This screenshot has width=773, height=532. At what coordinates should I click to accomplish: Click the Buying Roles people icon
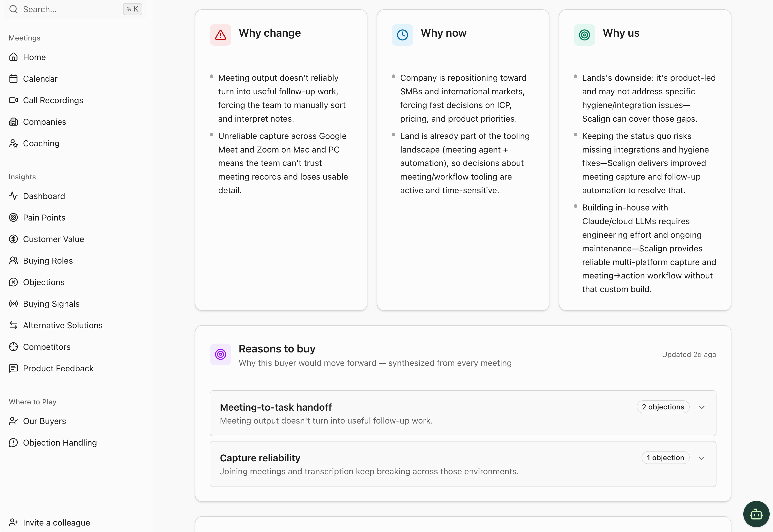13,261
